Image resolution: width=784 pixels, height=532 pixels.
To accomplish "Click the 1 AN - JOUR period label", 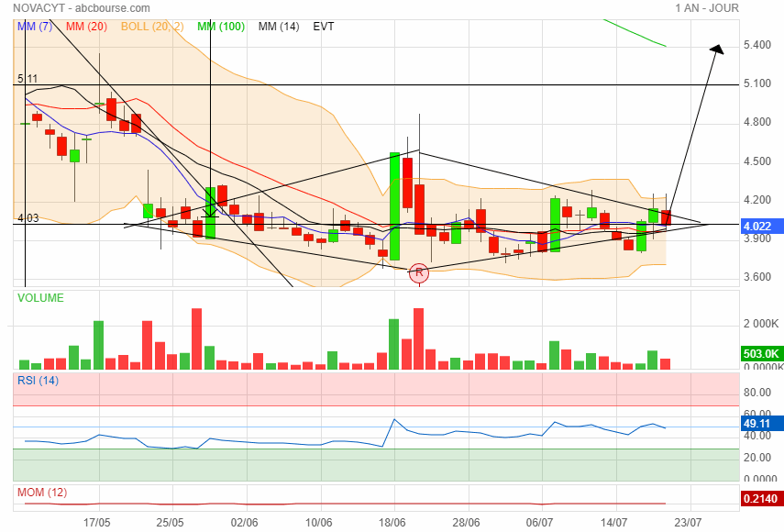I will point(706,8).
